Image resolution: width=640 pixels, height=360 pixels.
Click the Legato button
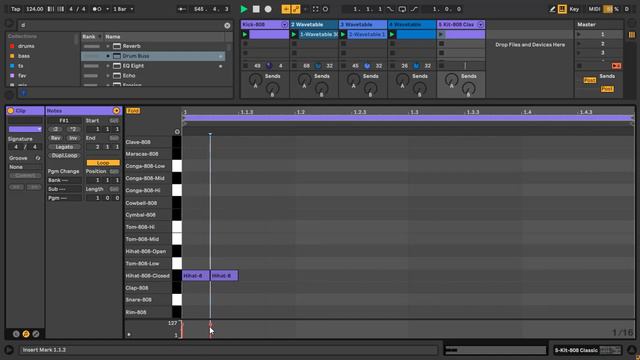[x=64, y=147]
